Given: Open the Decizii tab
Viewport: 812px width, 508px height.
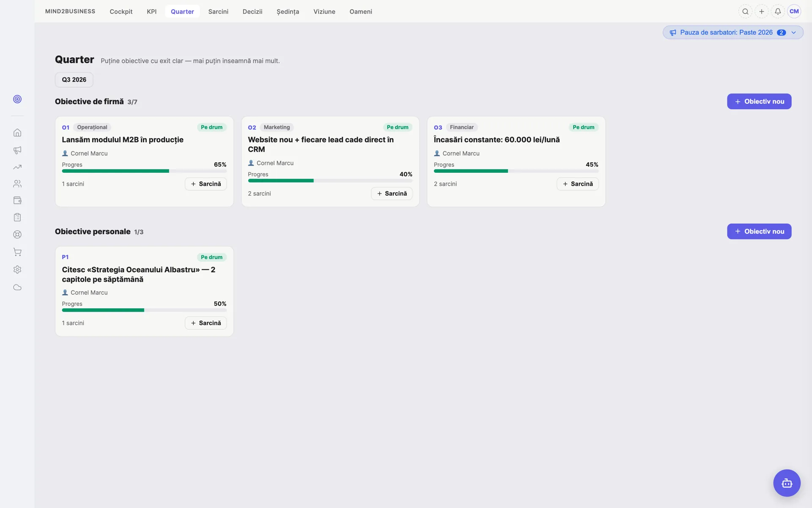Looking at the screenshot, I should pos(252,11).
